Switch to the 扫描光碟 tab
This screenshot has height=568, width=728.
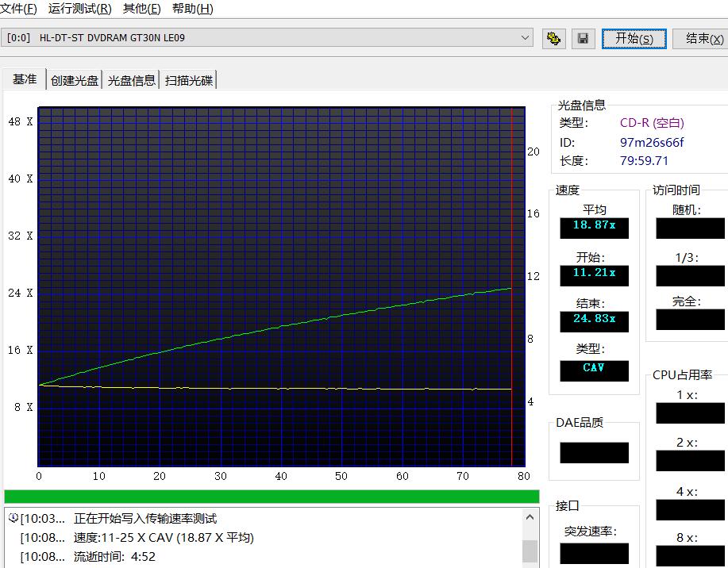point(188,79)
